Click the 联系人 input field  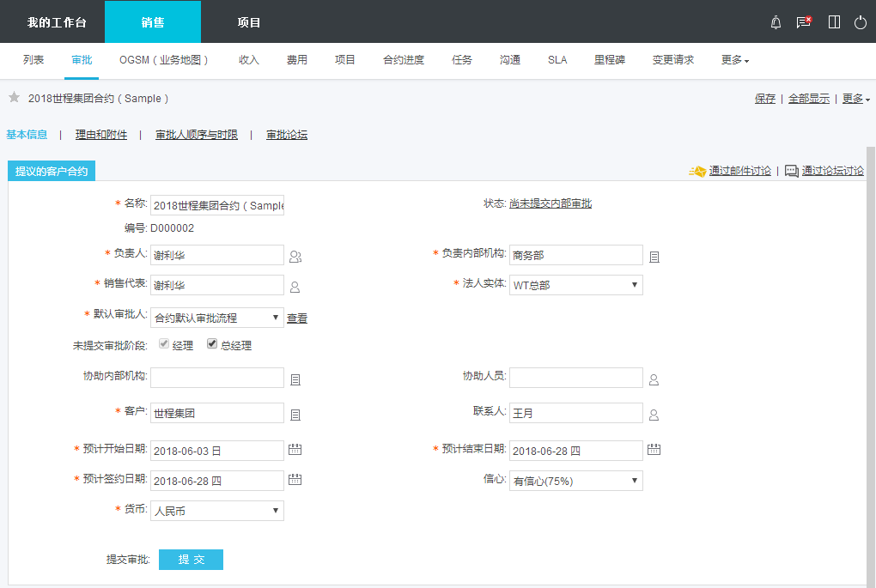(x=575, y=413)
